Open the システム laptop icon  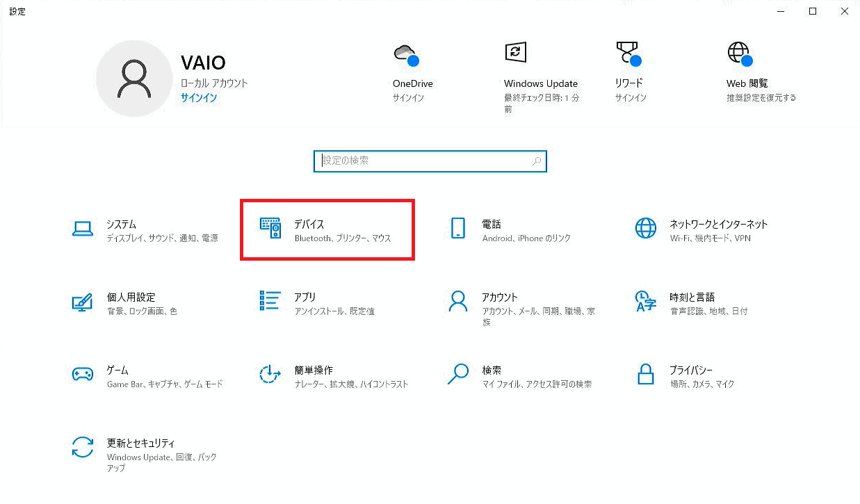(x=83, y=229)
